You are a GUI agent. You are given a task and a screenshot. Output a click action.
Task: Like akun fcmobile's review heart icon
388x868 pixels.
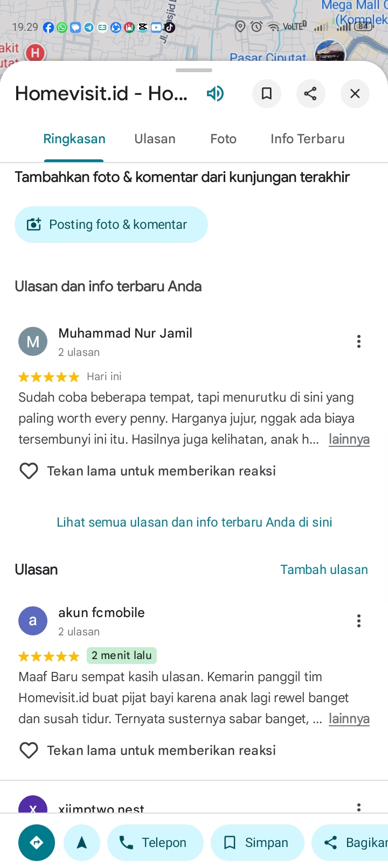[x=29, y=751]
